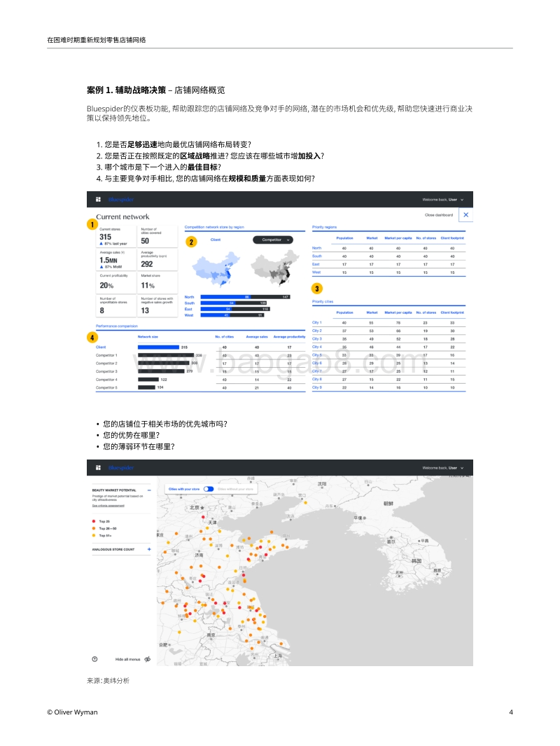The image size is (560, 746).
Task: Click the 'Cities with your store' label
Action: 184,489
